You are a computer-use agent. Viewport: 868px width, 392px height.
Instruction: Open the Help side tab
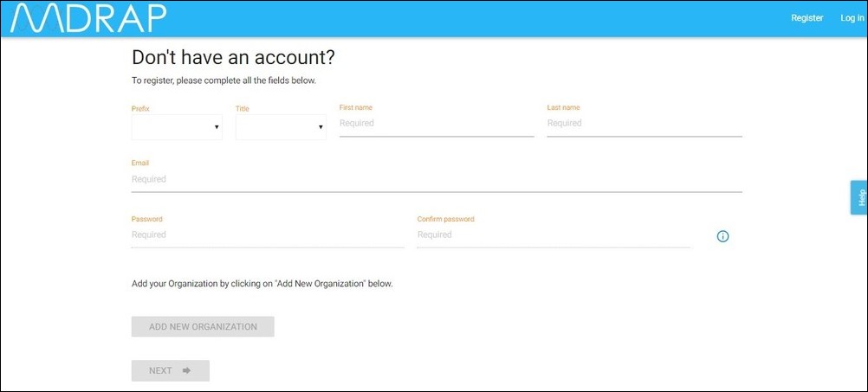859,197
